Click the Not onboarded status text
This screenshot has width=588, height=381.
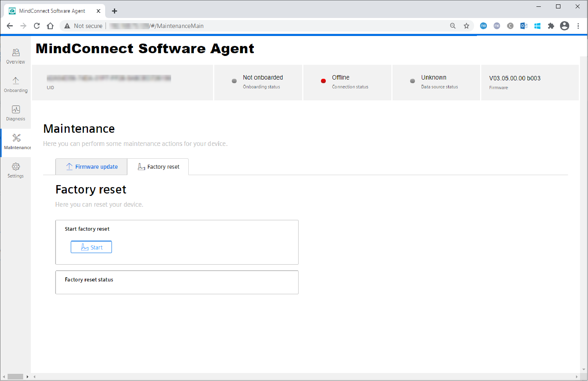point(263,78)
